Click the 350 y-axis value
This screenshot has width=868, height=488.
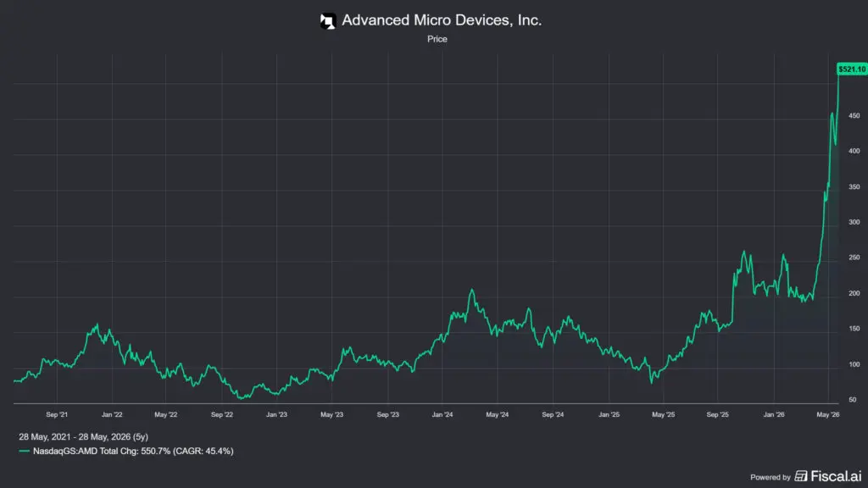click(854, 187)
